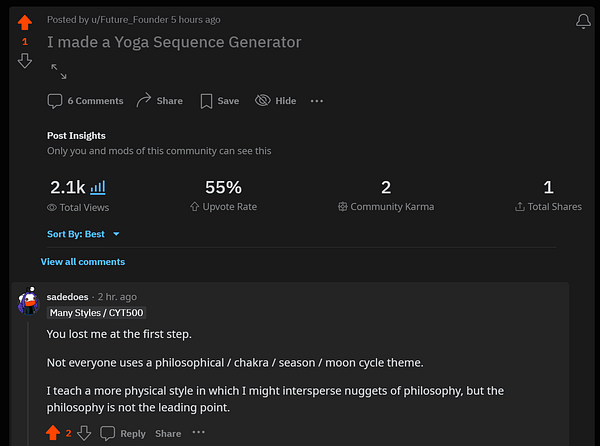Click the View all comments link

point(83,262)
